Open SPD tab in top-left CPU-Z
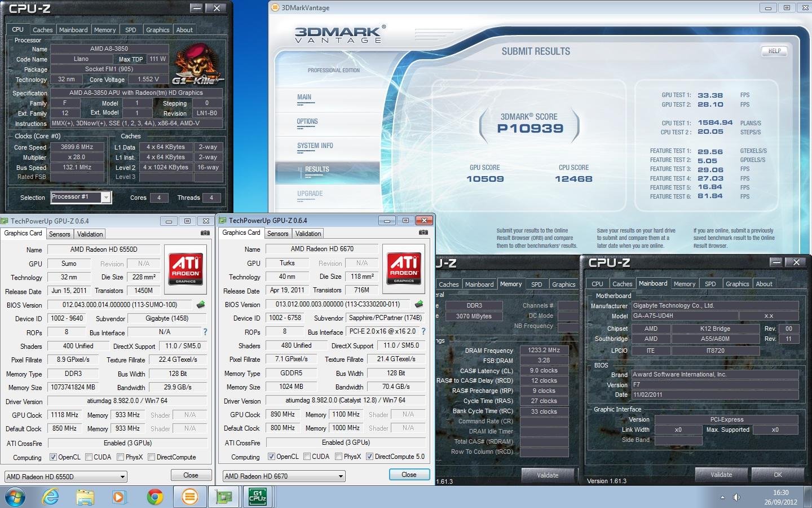This screenshot has height=508, width=812. point(131,30)
